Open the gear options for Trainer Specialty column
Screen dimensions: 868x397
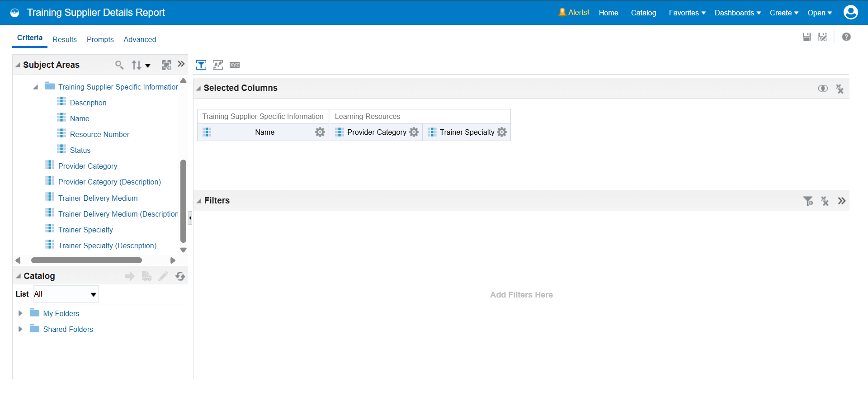point(502,132)
